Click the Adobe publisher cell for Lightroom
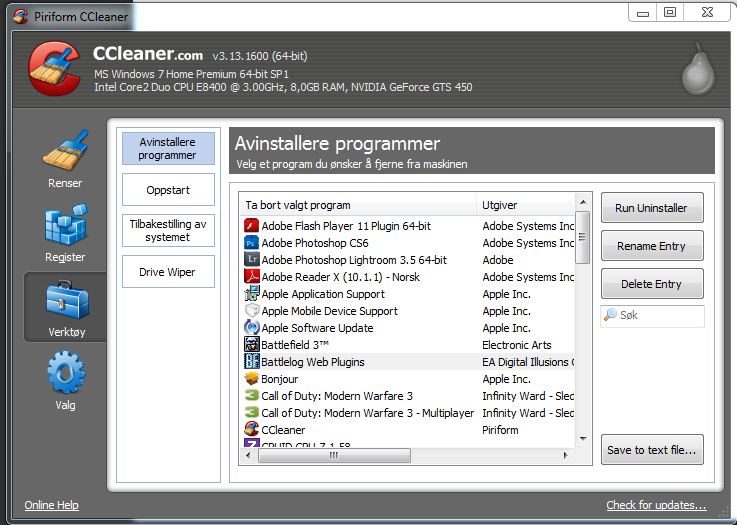737x525 pixels. (x=498, y=259)
